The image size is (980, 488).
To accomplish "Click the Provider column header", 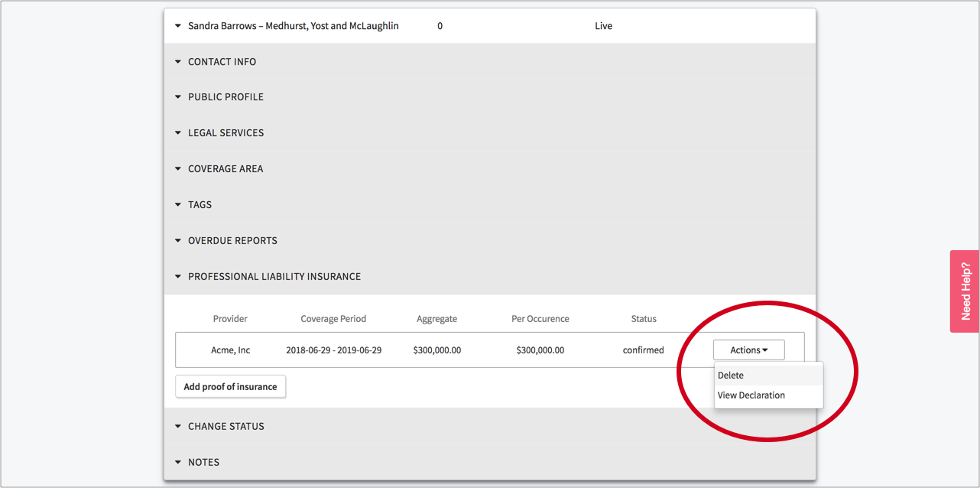I will (x=230, y=319).
